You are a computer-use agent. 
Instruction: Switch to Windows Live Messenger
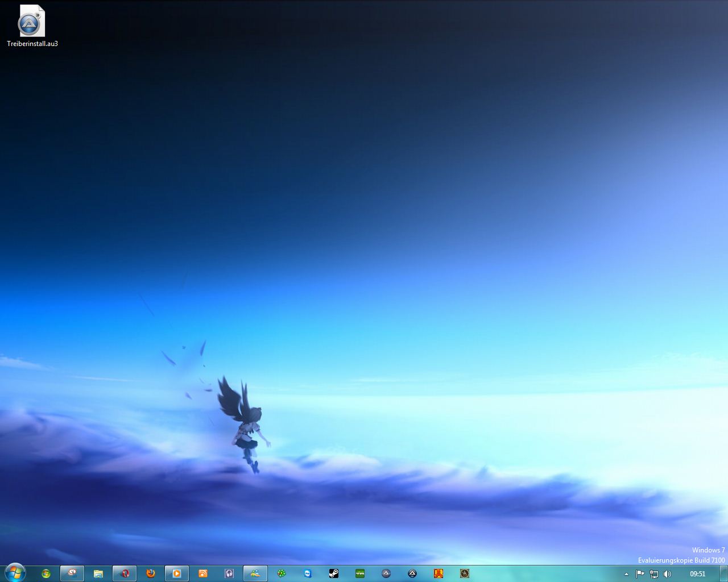point(255,573)
